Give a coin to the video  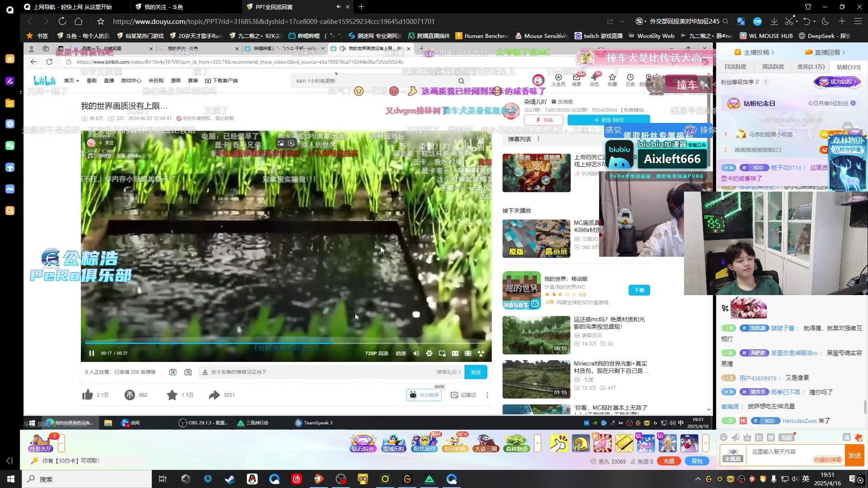pyautogui.click(x=130, y=395)
